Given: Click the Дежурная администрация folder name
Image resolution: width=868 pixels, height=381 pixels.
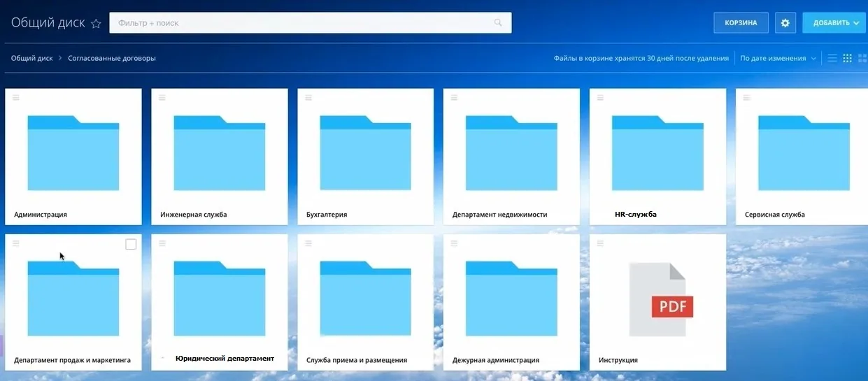Looking at the screenshot, I should 496,360.
